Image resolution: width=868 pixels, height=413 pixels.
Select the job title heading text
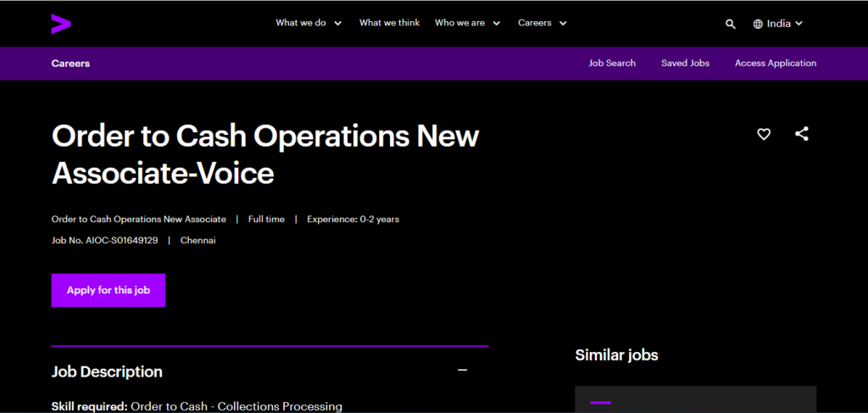pos(265,154)
